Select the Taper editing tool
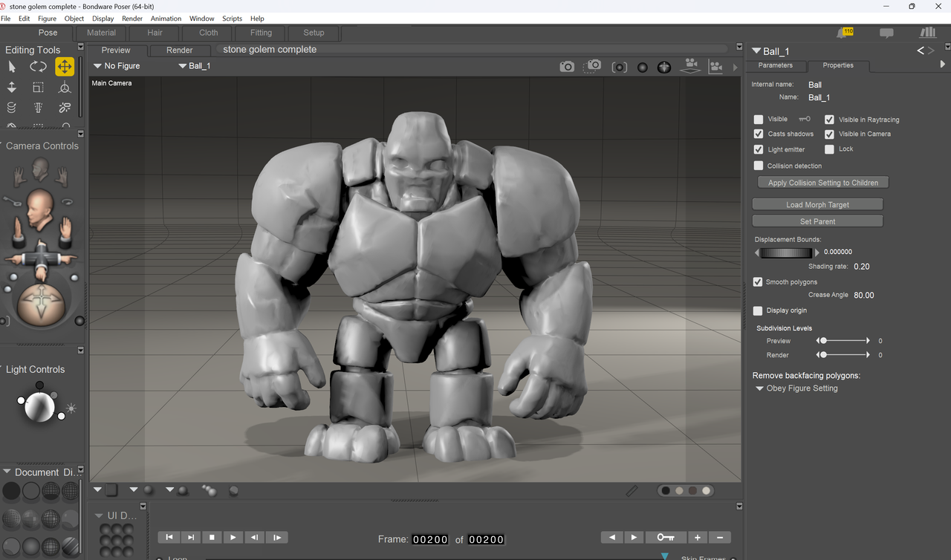Image resolution: width=951 pixels, height=560 pixels. click(38, 108)
